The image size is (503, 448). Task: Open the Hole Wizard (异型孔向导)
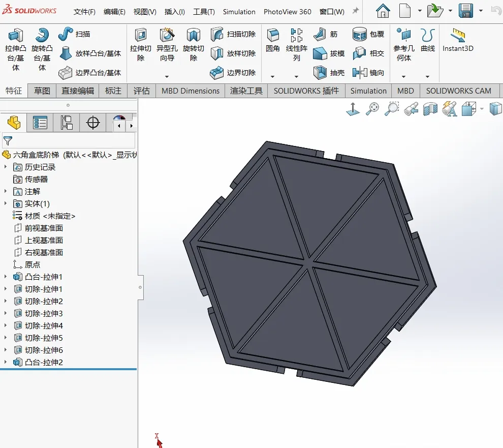[167, 45]
